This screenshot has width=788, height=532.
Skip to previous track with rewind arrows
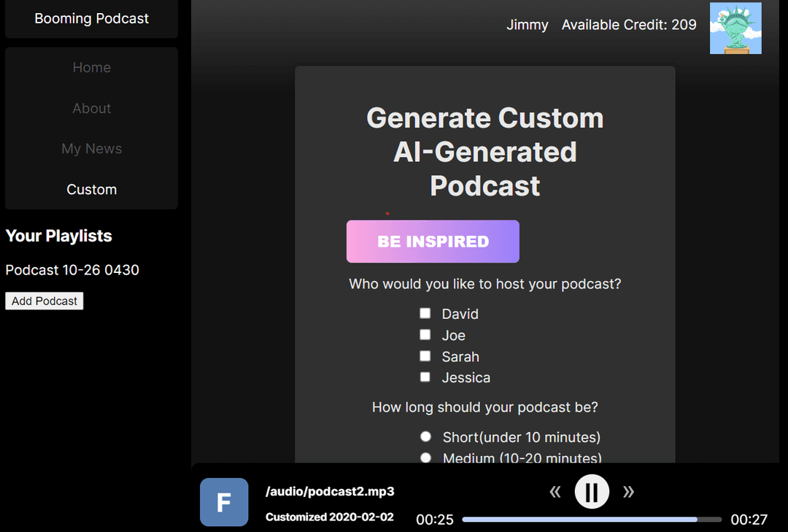[555, 493]
